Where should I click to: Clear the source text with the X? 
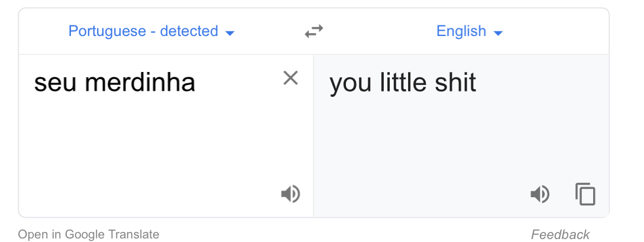(290, 77)
